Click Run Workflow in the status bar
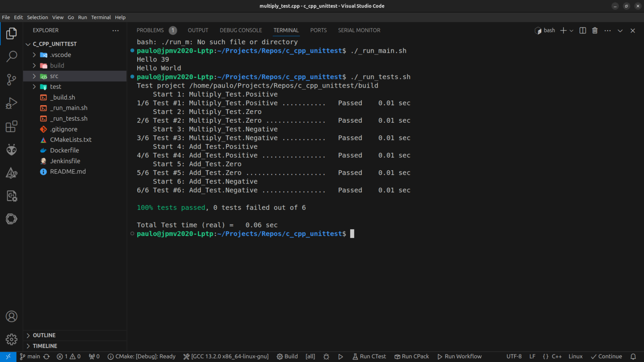644x362 pixels. pos(460,356)
